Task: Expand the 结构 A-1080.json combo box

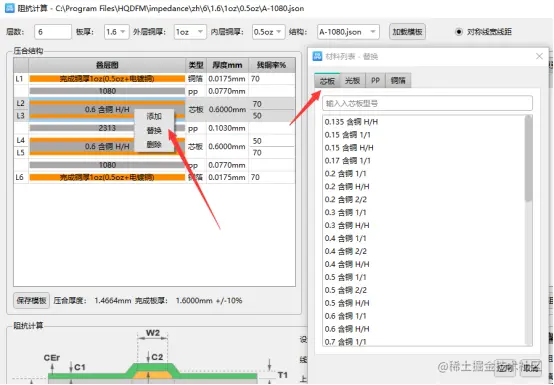Action: pyautogui.click(x=348, y=32)
